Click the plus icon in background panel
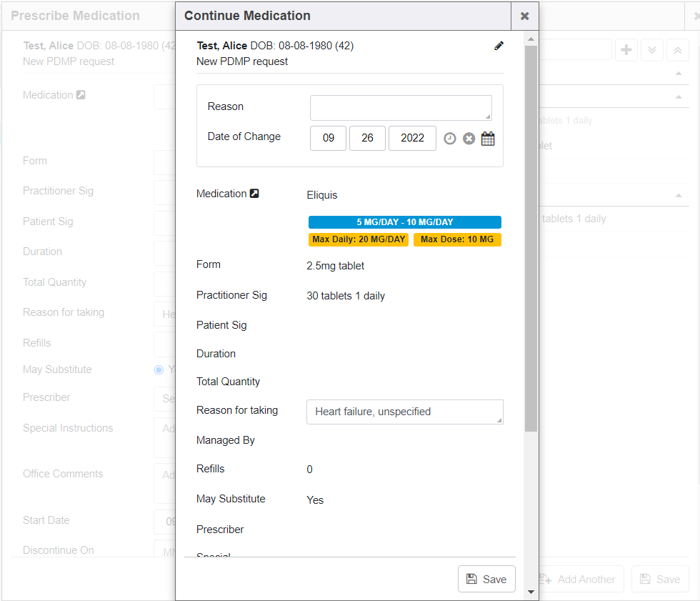 pos(626,50)
